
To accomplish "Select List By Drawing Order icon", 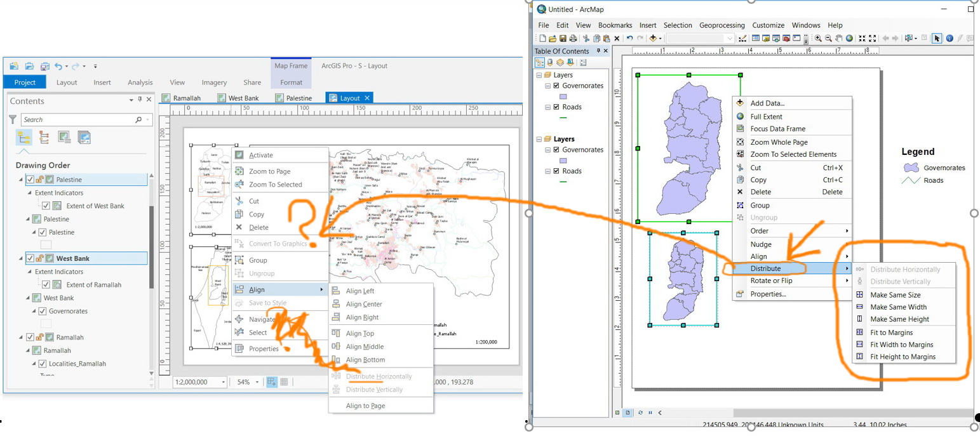I will pyautogui.click(x=23, y=137).
